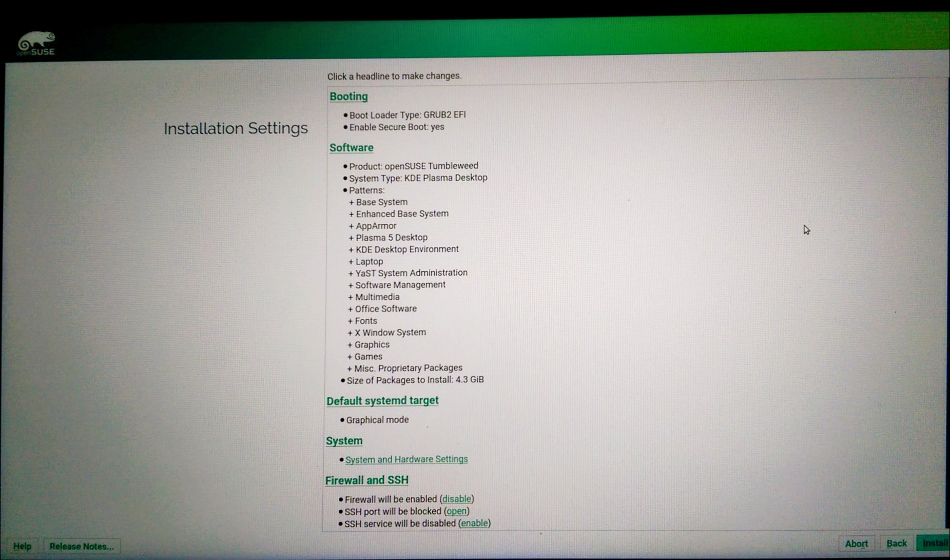This screenshot has height=560, width=950.
Task: Enable SSH service via the enable link
Action: click(474, 524)
